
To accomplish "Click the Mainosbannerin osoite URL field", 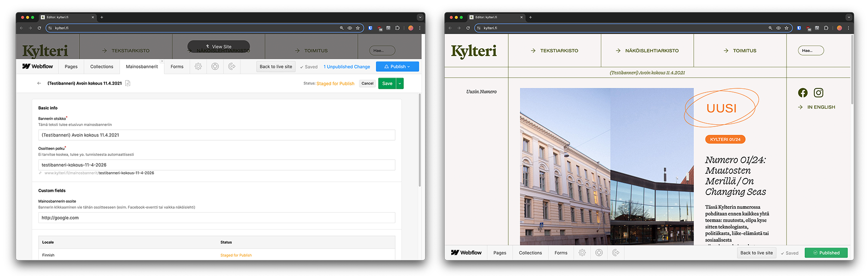I will tap(217, 218).
